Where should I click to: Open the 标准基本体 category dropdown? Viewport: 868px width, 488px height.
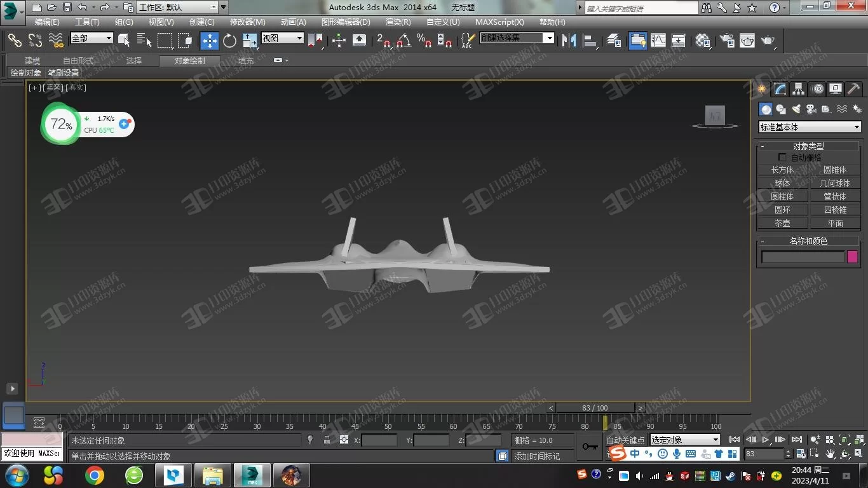pos(810,127)
